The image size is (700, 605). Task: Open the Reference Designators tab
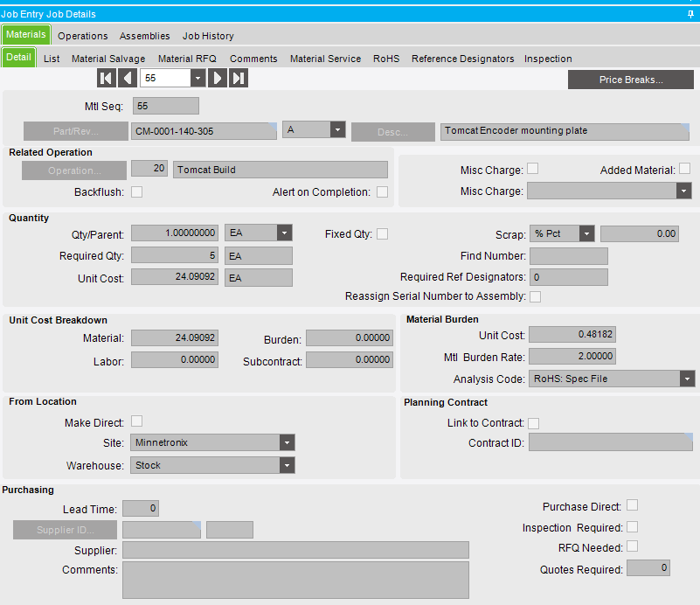click(462, 59)
